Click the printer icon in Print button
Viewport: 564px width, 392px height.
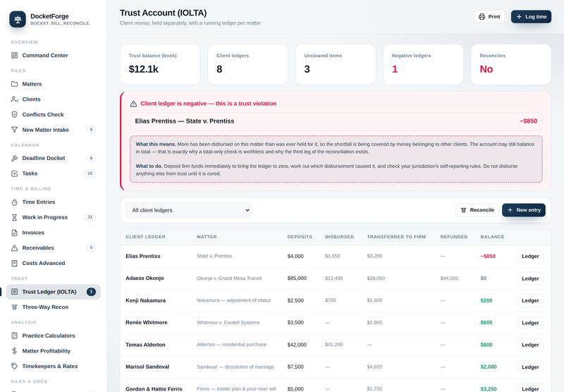tap(482, 16)
